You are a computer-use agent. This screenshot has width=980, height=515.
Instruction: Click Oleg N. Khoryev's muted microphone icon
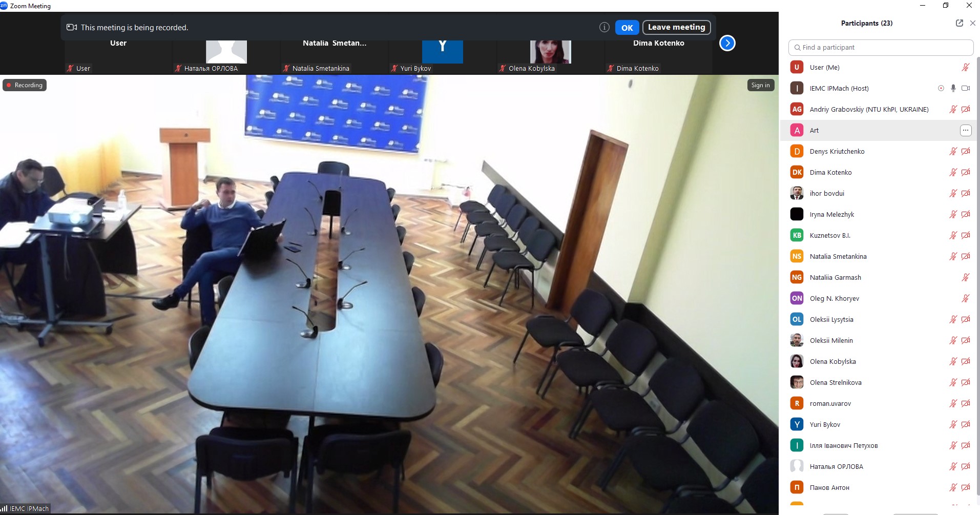pos(965,298)
